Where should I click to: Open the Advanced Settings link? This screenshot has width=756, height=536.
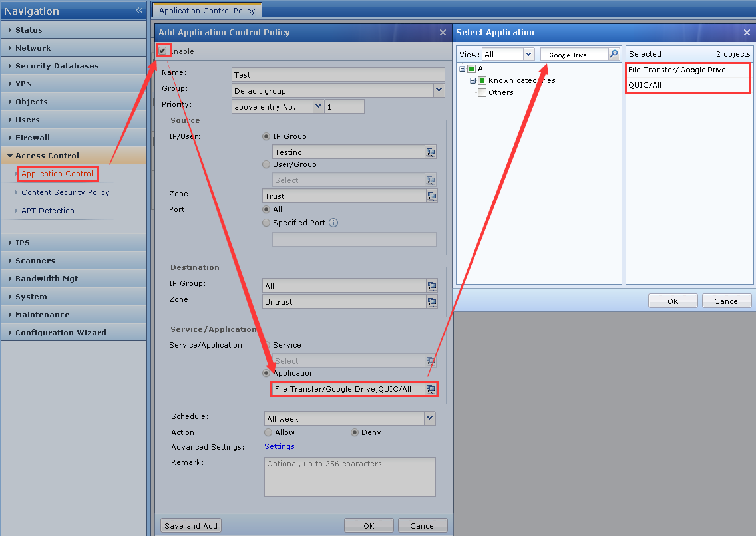pos(280,447)
